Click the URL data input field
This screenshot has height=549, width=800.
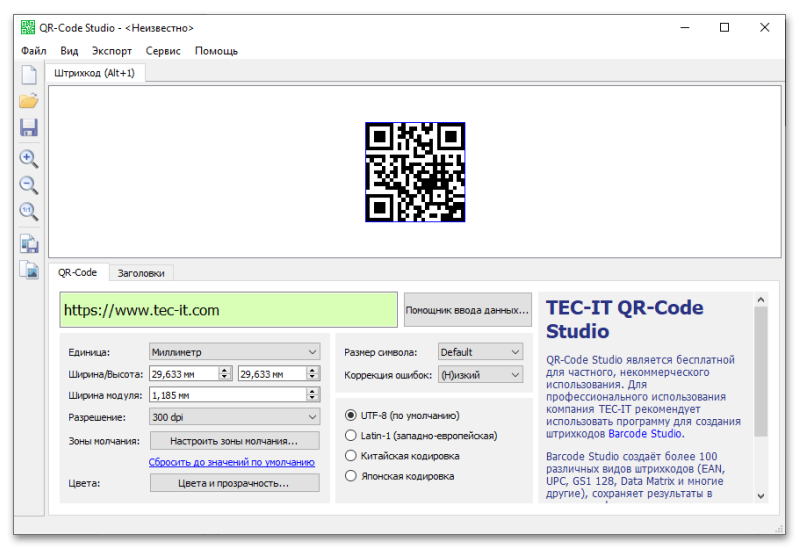(x=229, y=310)
